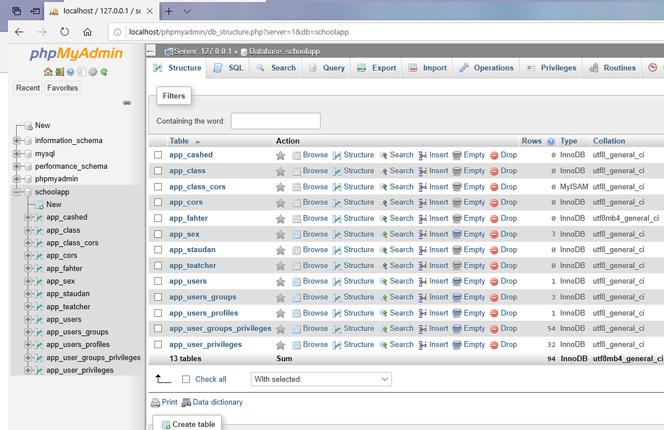The width and height of the screenshot is (664, 430).
Task: Open the Privileges tab
Action: point(552,68)
